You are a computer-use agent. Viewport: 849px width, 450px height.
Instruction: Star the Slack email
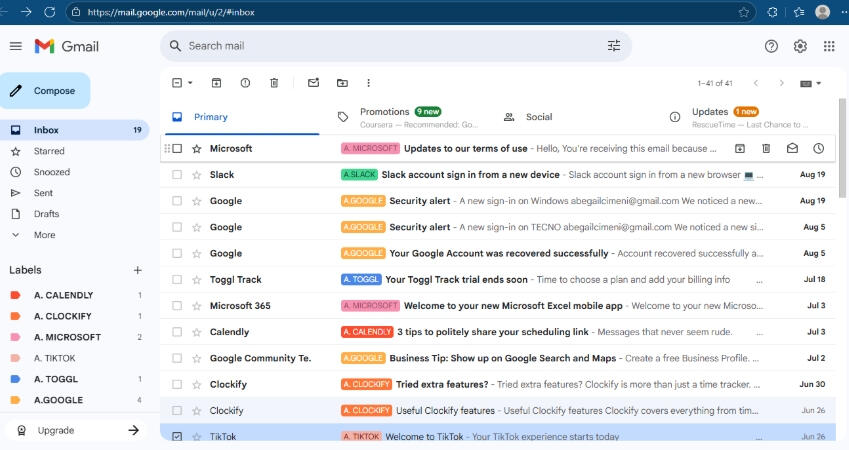pos(197,175)
